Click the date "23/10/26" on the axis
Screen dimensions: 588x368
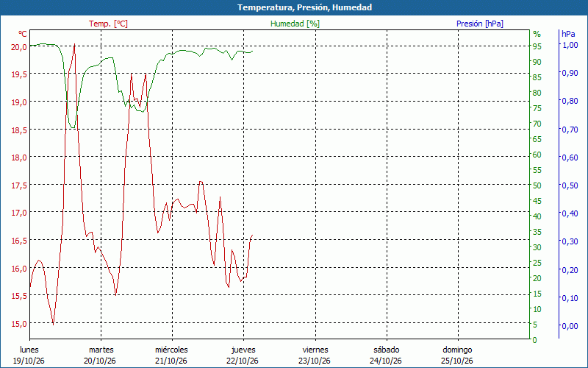(315, 361)
